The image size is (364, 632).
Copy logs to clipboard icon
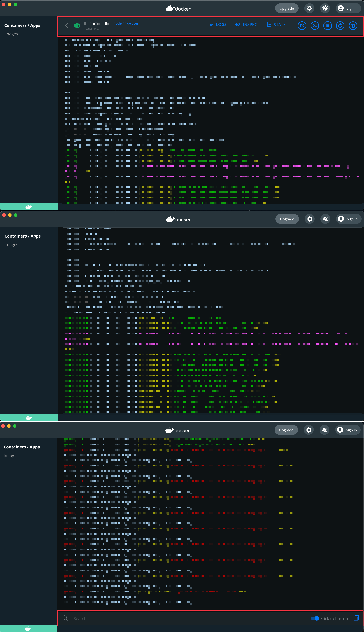(356, 618)
